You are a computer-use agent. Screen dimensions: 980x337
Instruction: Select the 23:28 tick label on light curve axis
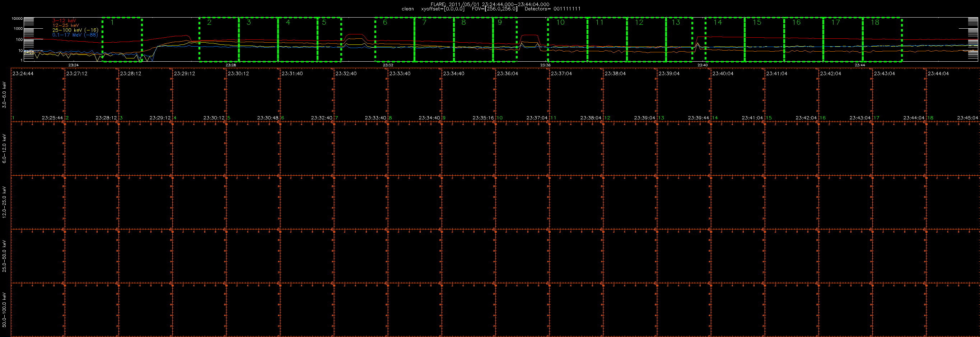[x=230, y=65]
